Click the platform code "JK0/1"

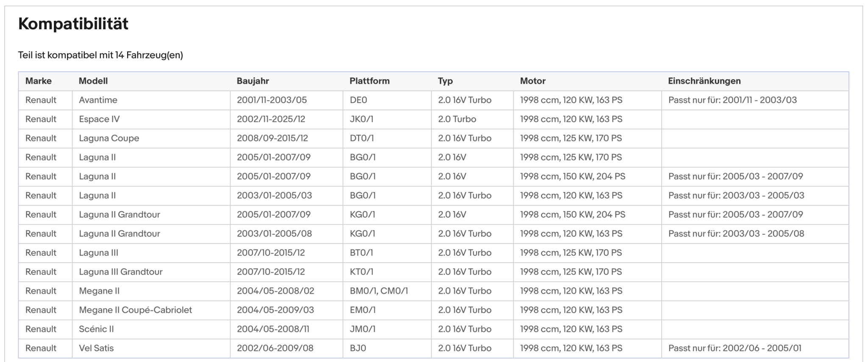click(x=362, y=119)
